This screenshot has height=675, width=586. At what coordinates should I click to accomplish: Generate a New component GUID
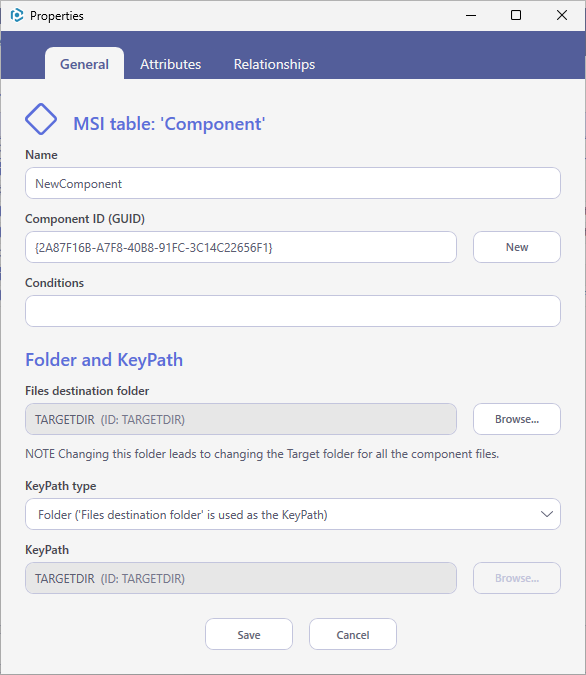coord(517,247)
